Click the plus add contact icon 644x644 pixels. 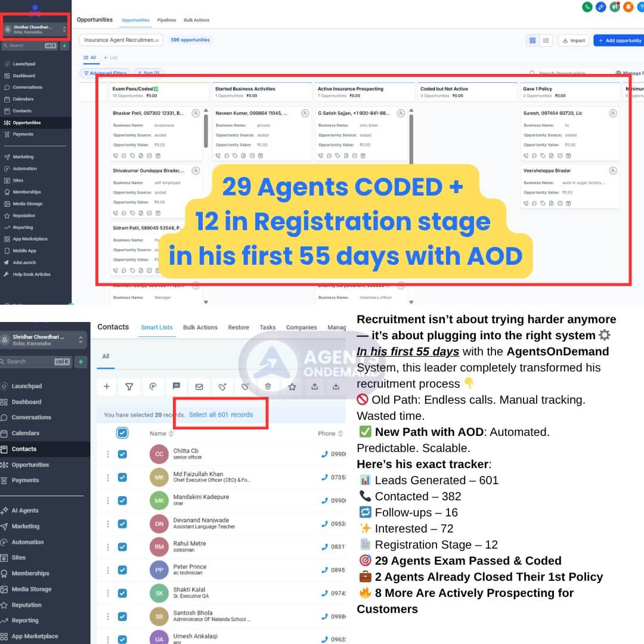(x=107, y=386)
